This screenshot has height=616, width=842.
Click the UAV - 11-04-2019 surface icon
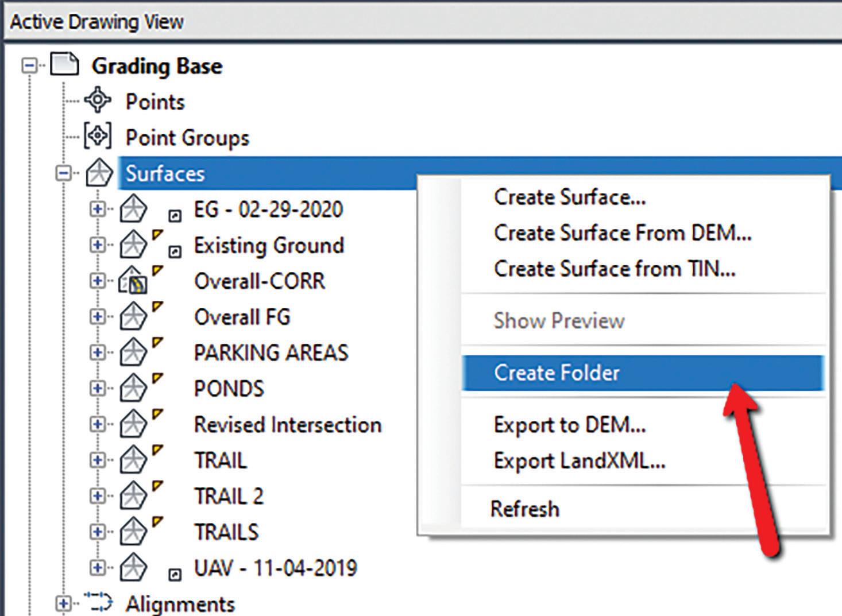pyautogui.click(x=133, y=567)
